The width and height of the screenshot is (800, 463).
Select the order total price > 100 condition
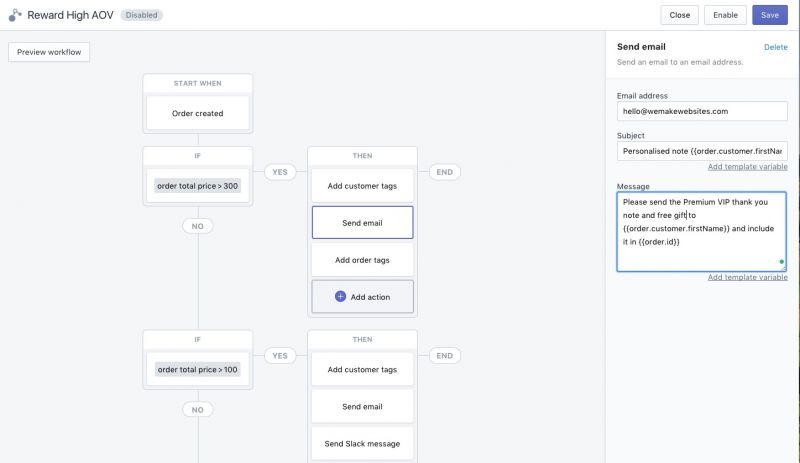click(x=197, y=370)
